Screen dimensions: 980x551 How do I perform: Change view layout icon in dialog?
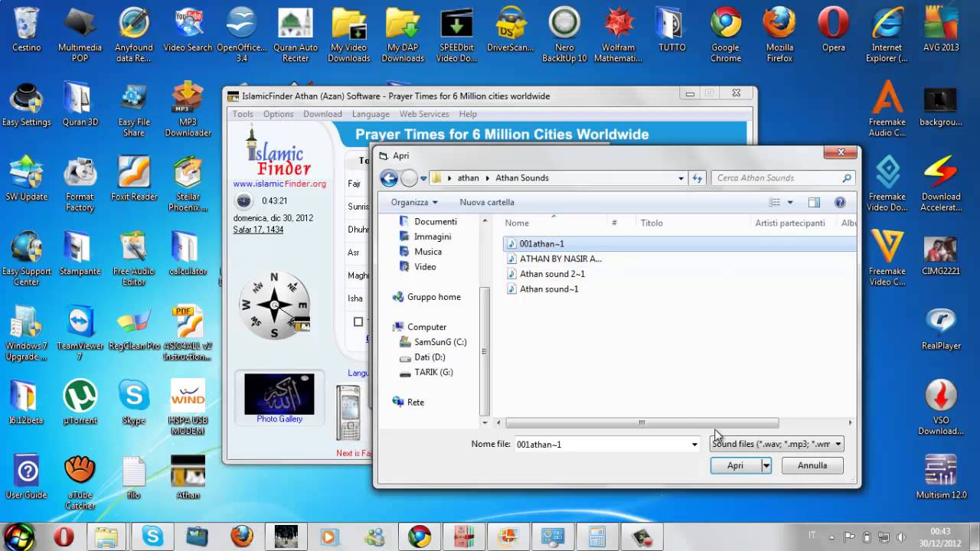point(775,202)
